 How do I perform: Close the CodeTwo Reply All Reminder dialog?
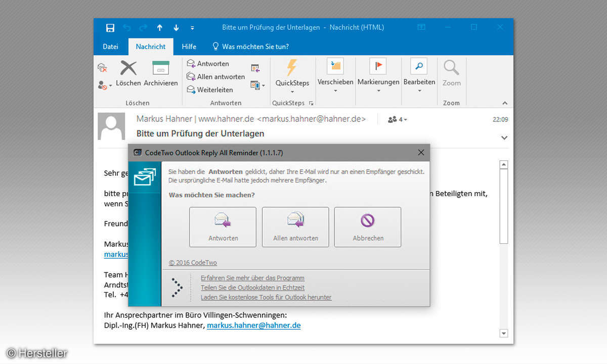tap(421, 152)
